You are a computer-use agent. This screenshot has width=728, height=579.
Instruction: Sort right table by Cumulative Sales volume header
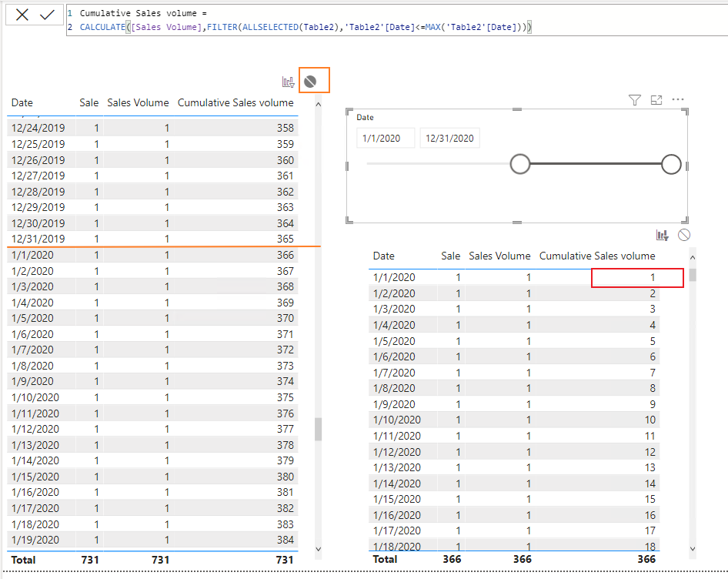click(x=597, y=256)
